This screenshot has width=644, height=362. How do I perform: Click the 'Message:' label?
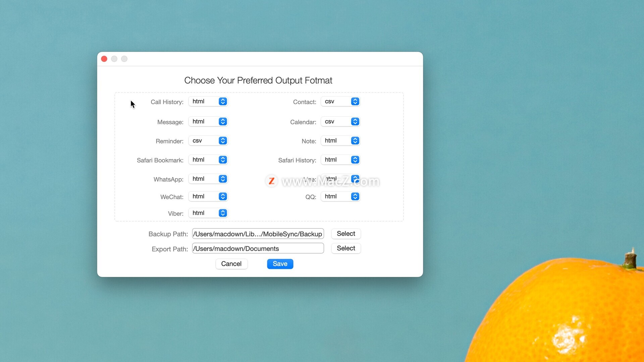coord(170,122)
